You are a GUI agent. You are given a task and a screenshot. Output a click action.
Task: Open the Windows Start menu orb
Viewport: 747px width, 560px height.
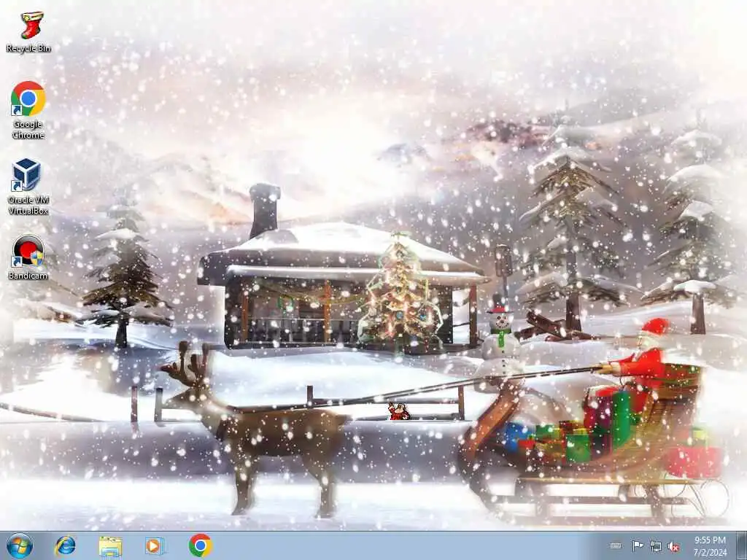tap(20, 545)
